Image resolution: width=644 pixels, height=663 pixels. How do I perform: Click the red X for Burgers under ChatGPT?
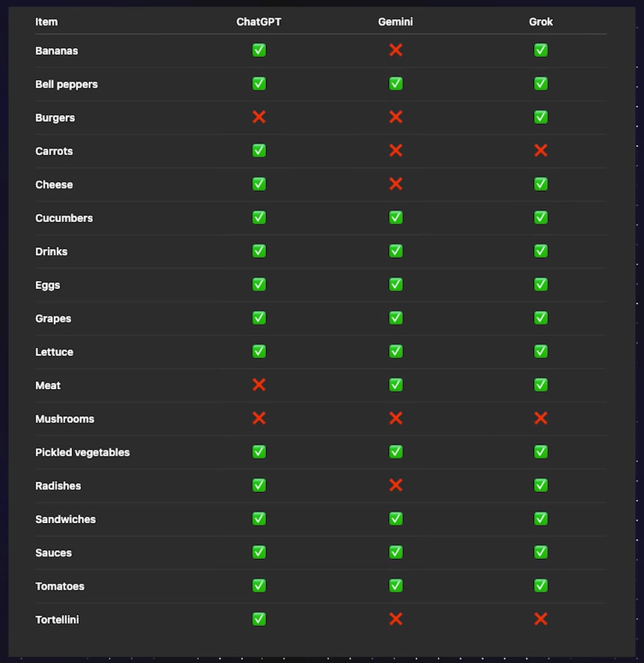259,117
